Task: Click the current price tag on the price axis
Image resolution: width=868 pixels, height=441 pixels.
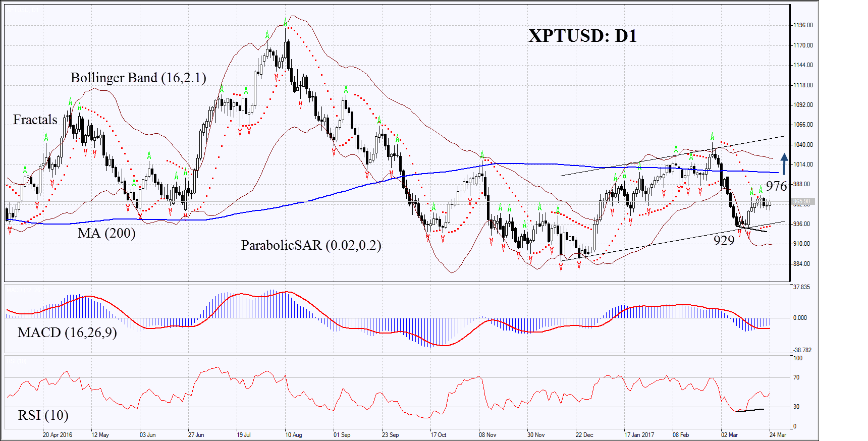Action: coord(801,201)
